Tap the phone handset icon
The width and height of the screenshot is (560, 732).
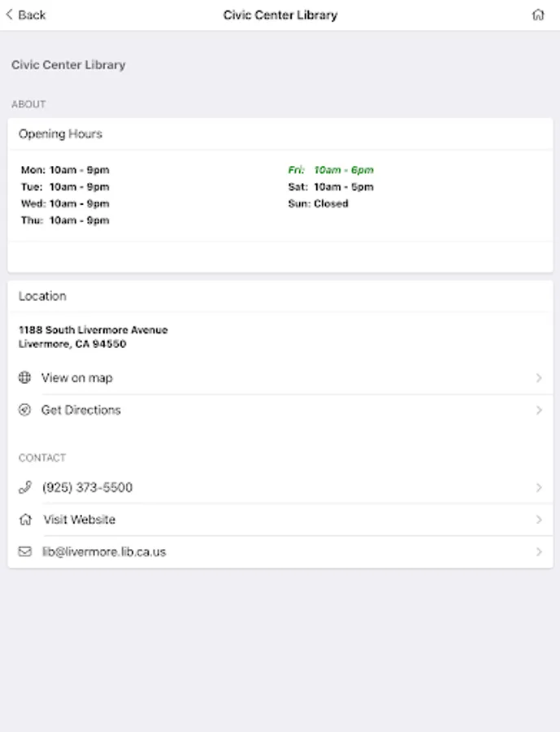[25, 487]
